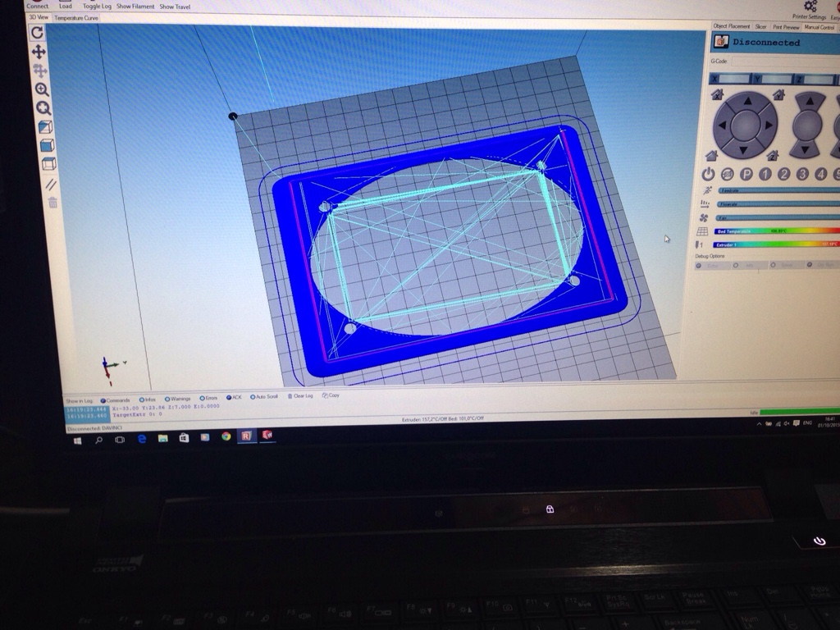The image size is (840, 630).
Task: Switch to isometric cube view
Action: pyautogui.click(x=45, y=127)
